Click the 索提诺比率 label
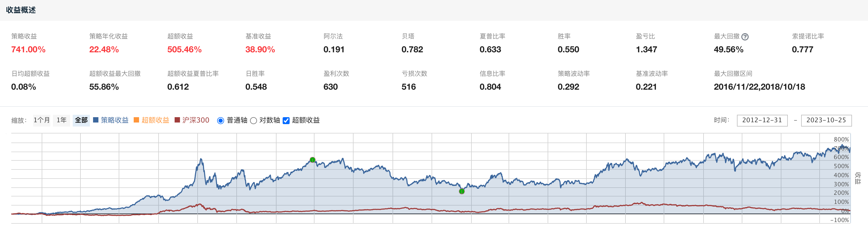868x229 pixels. (808, 36)
